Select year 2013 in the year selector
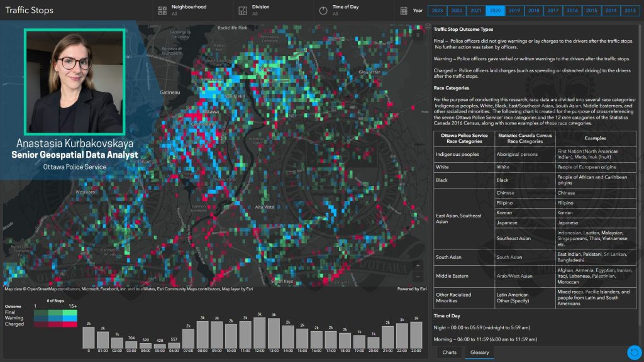Image resolution: width=644 pixels, height=362 pixels. (629, 11)
